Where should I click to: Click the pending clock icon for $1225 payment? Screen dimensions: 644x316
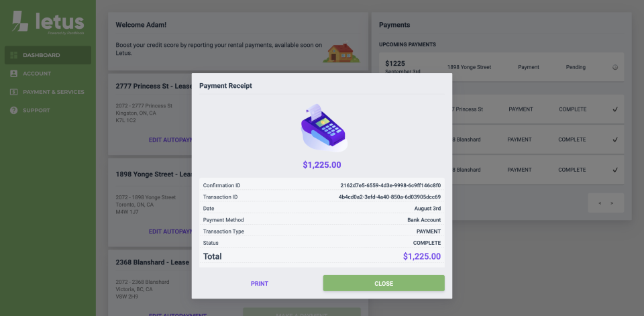[615, 67]
